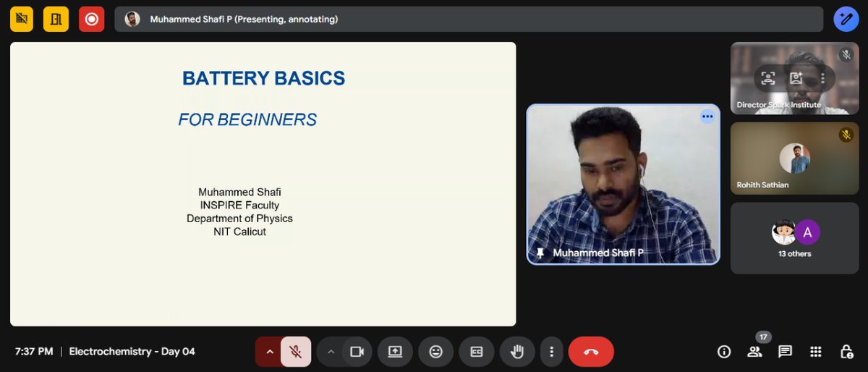868x372 pixels.
Task: Click the meeting name Electrochemistry - Day 04
Action: tap(132, 352)
